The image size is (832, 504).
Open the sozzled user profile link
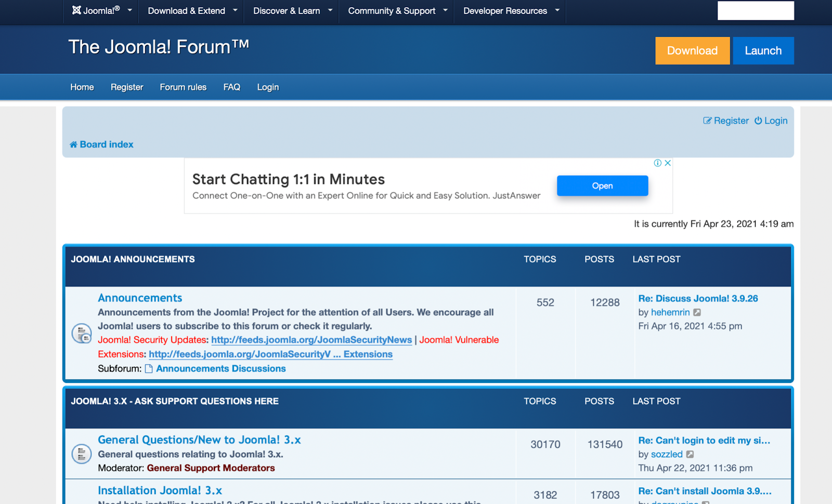pos(667,454)
